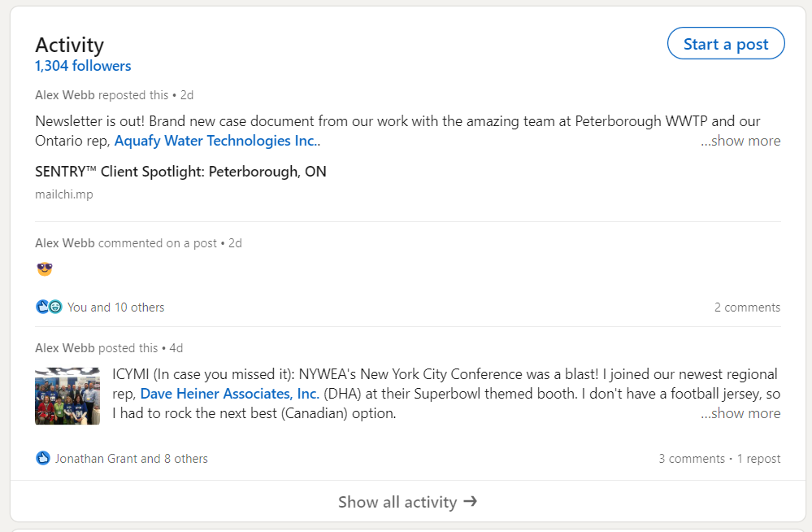Image resolution: width=812 pixels, height=532 pixels.
Task: Visit Dave Heiner Associates, Inc. page
Action: tap(229, 394)
